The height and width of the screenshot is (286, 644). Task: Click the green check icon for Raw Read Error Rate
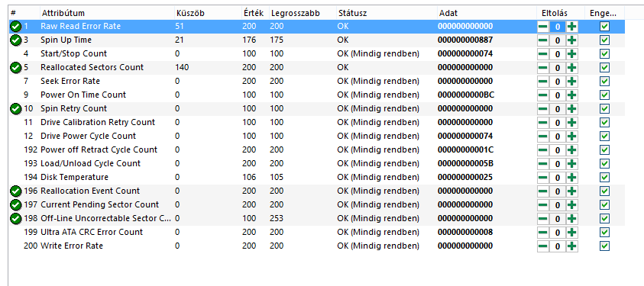[x=15, y=27]
